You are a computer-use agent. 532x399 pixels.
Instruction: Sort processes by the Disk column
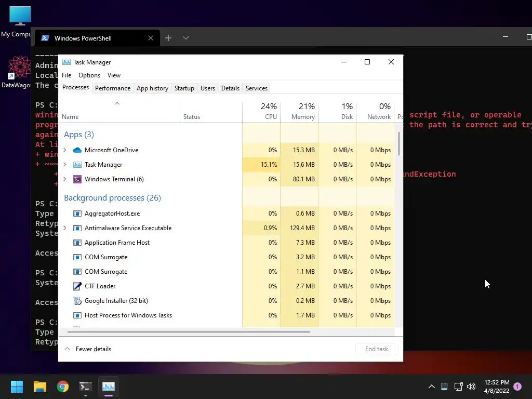pyautogui.click(x=337, y=112)
